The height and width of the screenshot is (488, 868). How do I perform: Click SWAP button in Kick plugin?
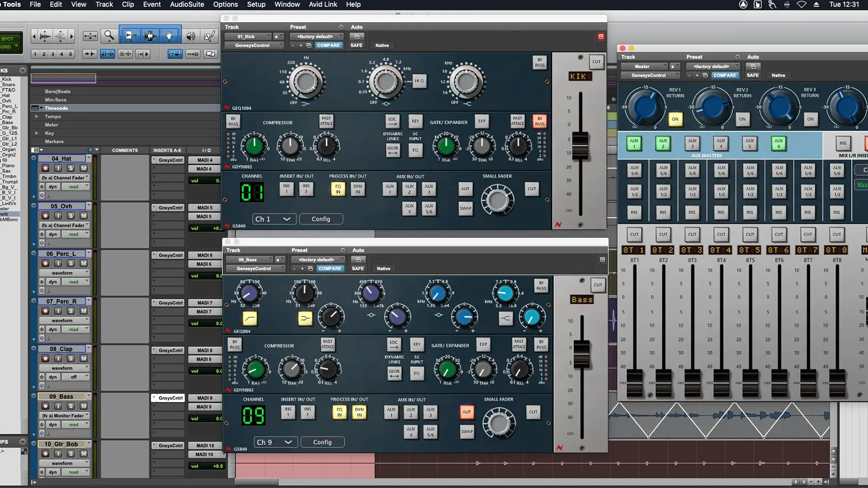point(465,208)
